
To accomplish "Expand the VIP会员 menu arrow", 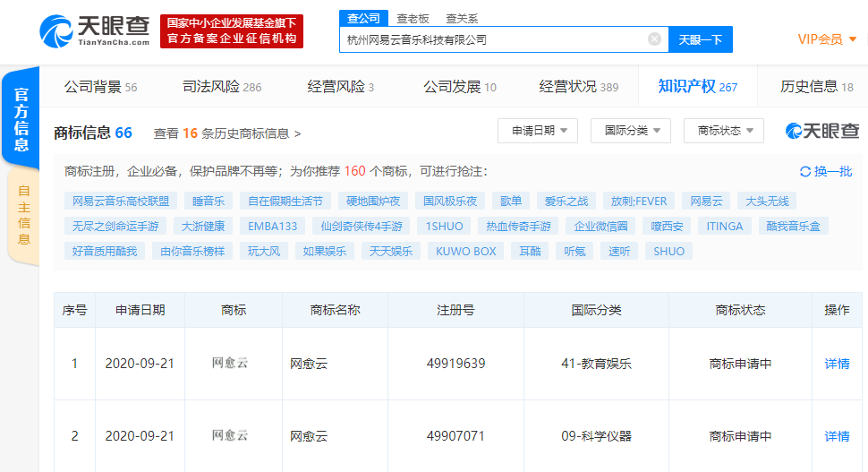I will click(x=853, y=39).
